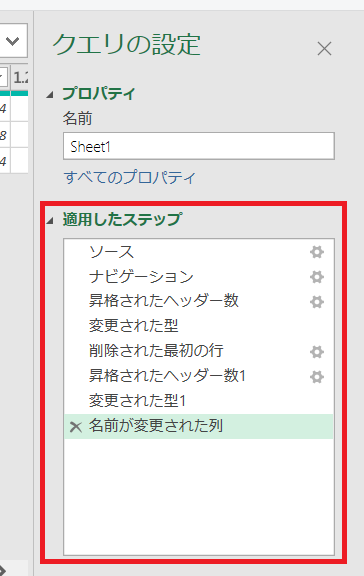Open settings gear for ナビゲーション step
Viewport: 364px width, 576px height.
tap(317, 277)
